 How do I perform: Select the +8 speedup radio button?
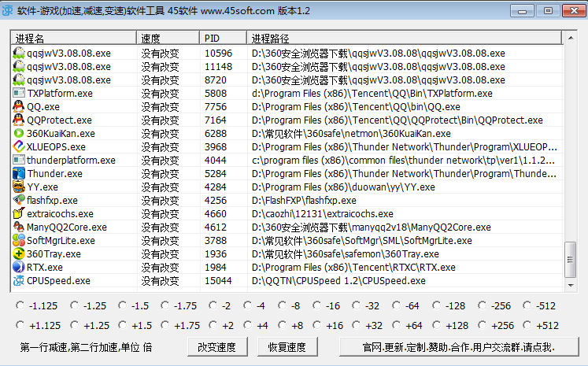pyautogui.click(x=283, y=325)
